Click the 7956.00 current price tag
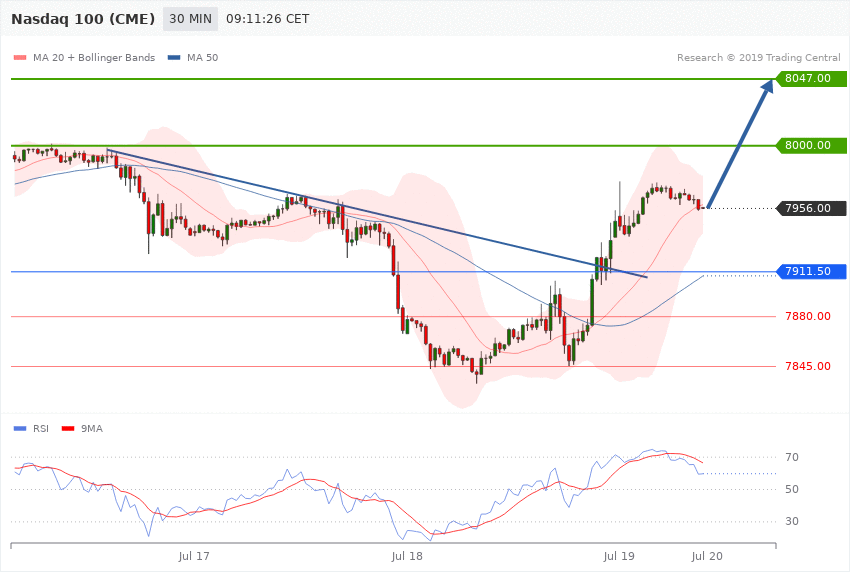The image size is (850, 576). point(811,209)
